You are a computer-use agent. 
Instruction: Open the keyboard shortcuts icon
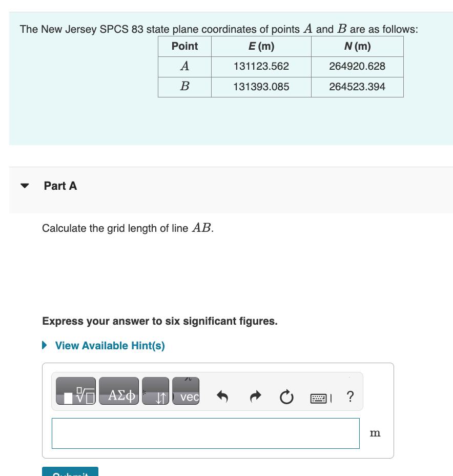[x=319, y=398]
